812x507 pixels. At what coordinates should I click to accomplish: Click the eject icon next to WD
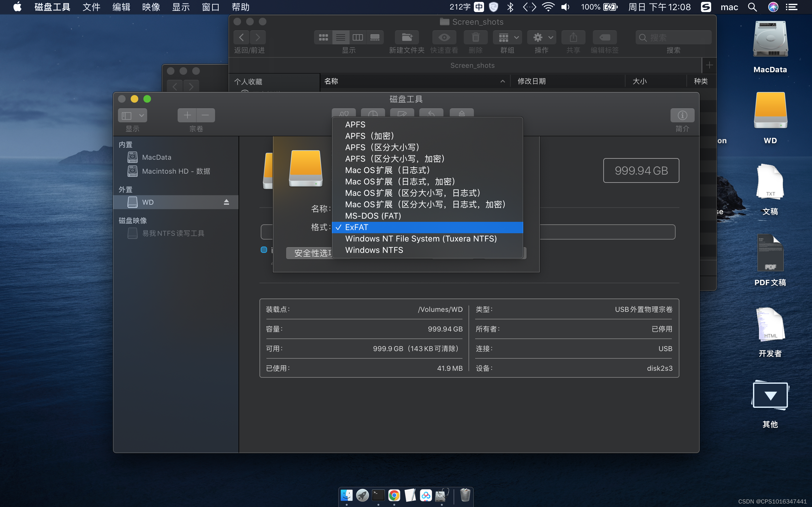tap(226, 202)
